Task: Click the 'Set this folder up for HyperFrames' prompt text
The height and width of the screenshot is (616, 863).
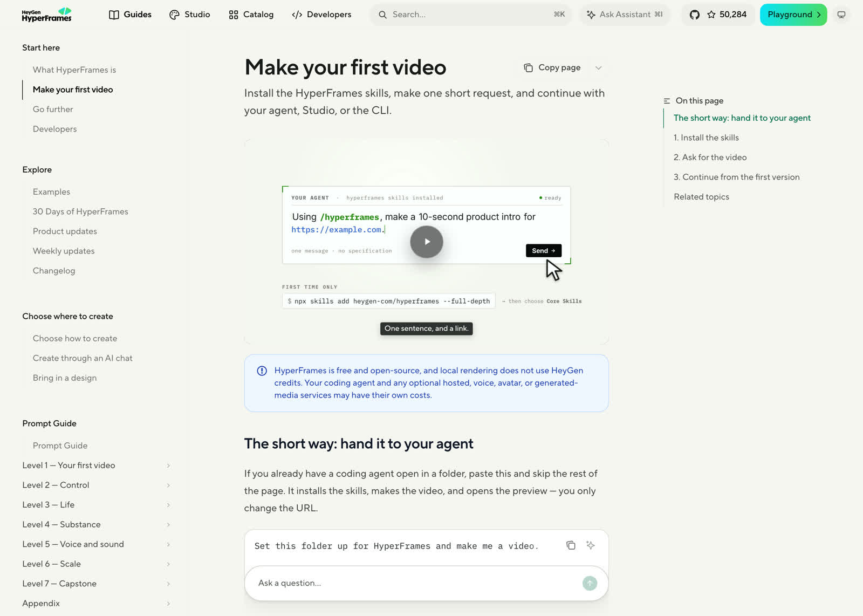Action: 396,546
